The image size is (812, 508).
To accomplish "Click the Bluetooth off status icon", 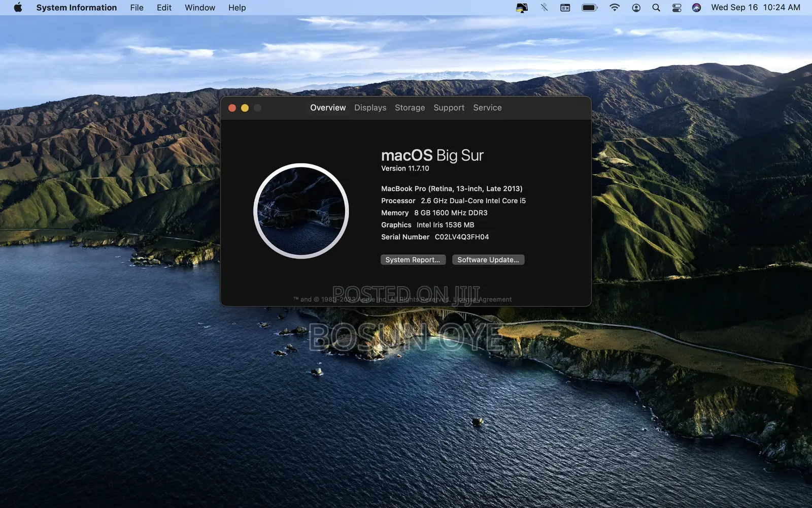I will coord(544,8).
